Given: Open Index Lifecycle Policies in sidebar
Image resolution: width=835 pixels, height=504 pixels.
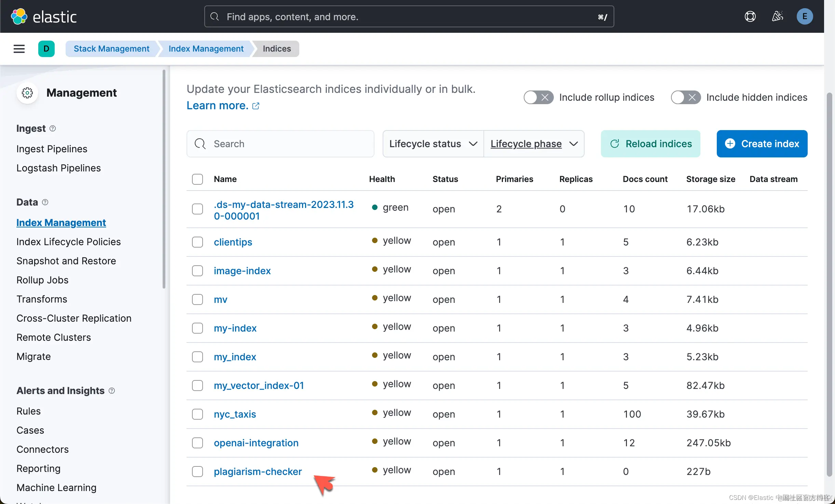Looking at the screenshot, I should pos(69,242).
